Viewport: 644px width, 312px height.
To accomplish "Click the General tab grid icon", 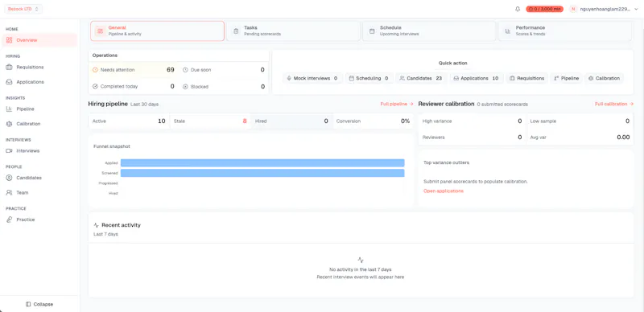I will pyautogui.click(x=100, y=31).
